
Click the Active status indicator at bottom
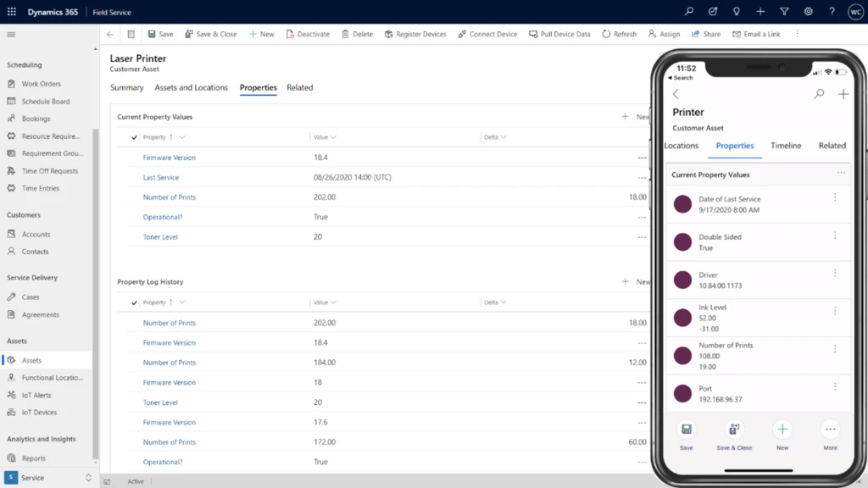pyautogui.click(x=136, y=480)
